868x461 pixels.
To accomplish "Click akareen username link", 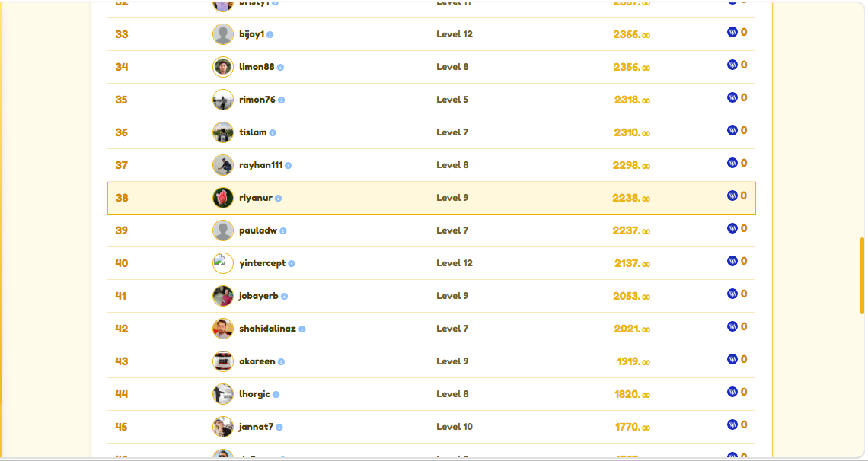I will pyautogui.click(x=257, y=361).
